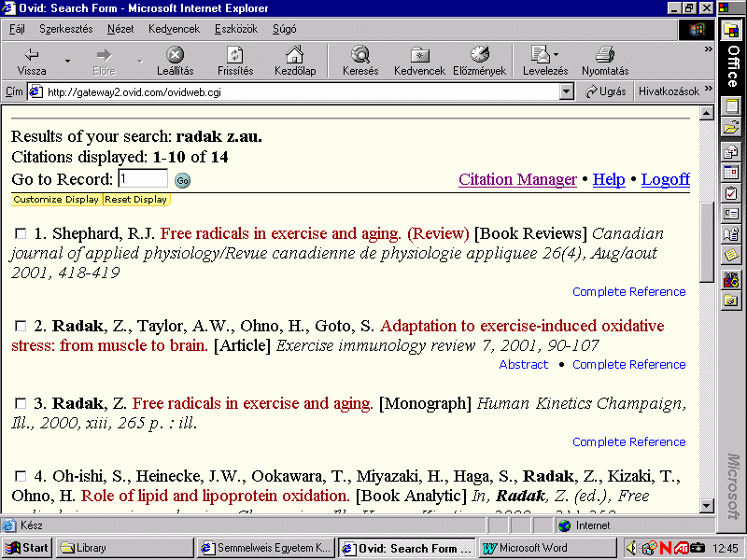This screenshot has height=560, width=747.
Task: Open the address bar dropdown arrow
Action: (566, 91)
